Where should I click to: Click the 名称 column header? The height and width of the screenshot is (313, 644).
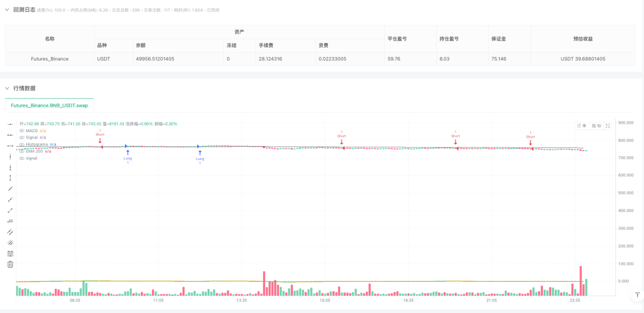click(50, 39)
